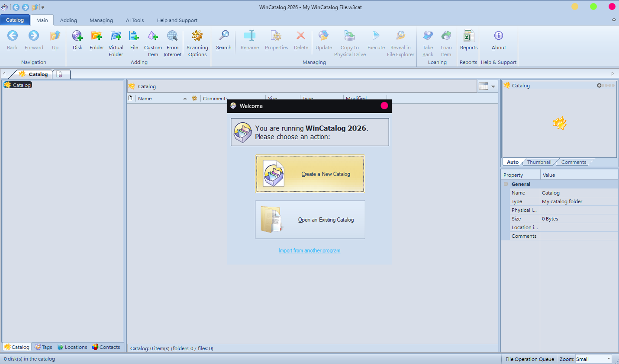Click the Loan Item ribbon icon

click(x=446, y=43)
